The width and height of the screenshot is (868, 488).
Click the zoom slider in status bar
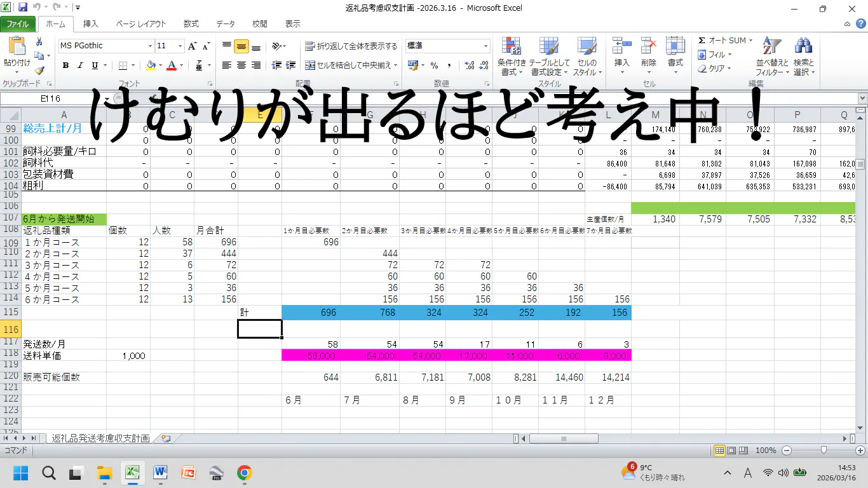click(x=824, y=451)
